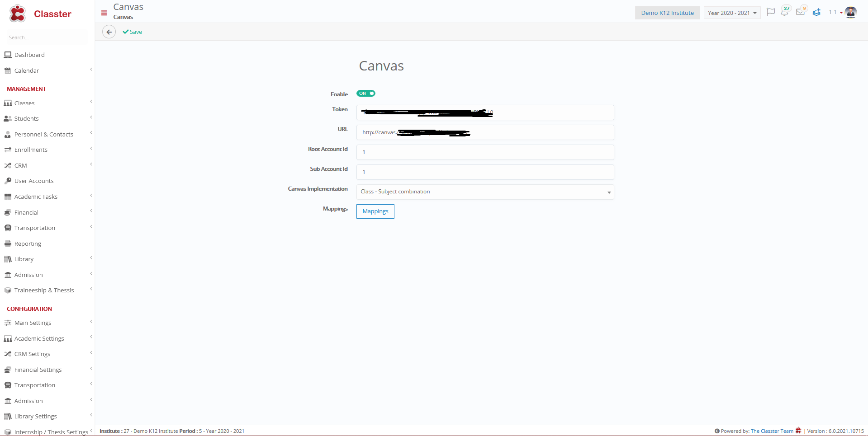This screenshot has width=868, height=436.
Task: Toggle the hamburger menu icon
Action: pos(104,13)
